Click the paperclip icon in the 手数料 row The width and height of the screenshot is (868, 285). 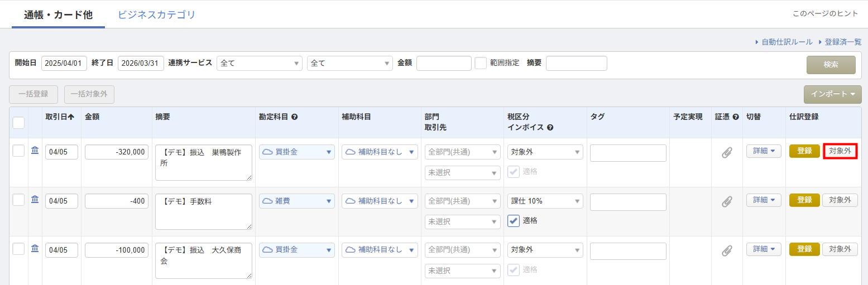tap(726, 201)
